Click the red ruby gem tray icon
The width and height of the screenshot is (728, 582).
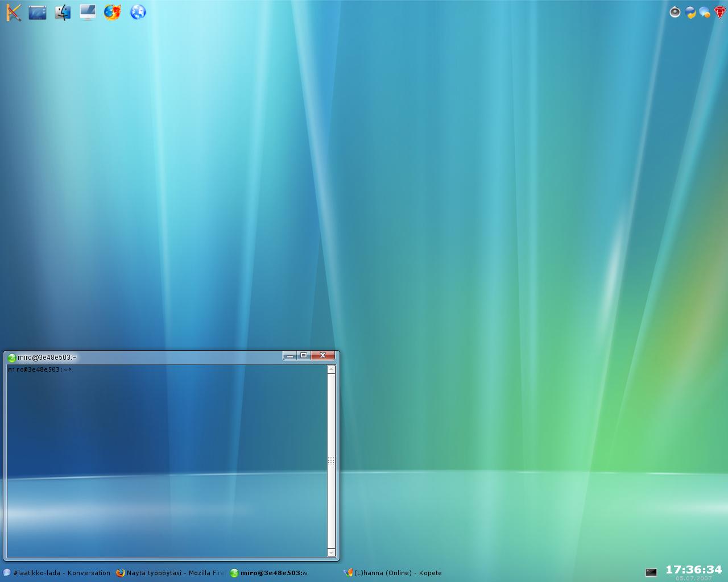tap(719, 12)
